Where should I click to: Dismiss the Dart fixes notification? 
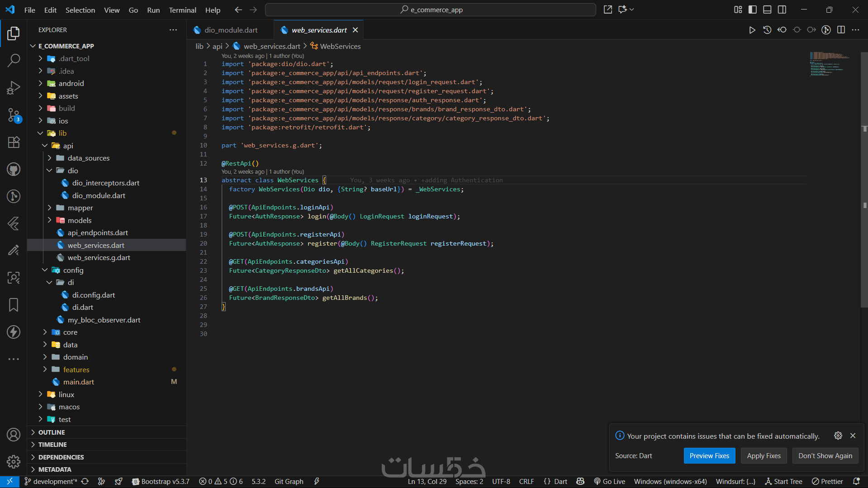tap(853, 436)
